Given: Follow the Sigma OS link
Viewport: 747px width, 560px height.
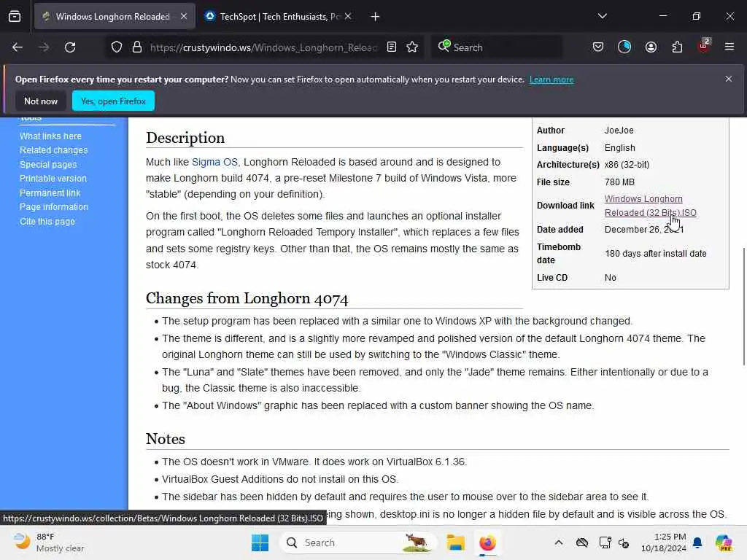Looking at the screenshot, I should pyautogui.click(x=214, y=162).
